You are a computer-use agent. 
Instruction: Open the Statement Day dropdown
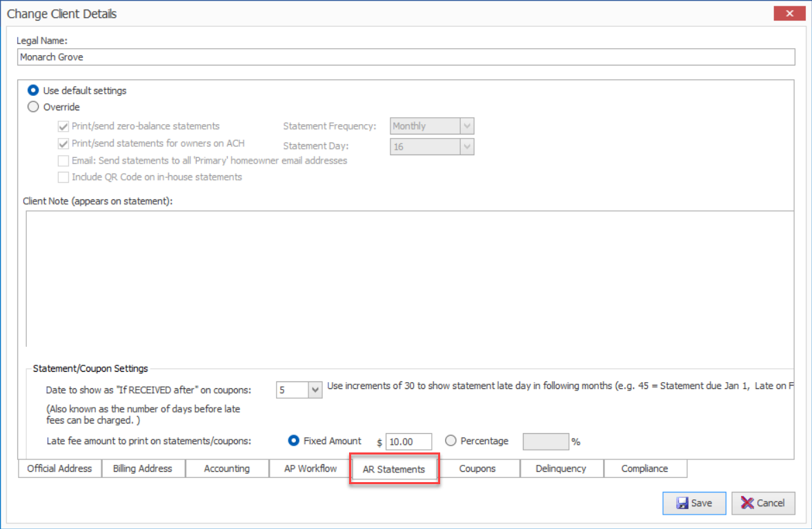pyautogui.click(x=467, y=146)
